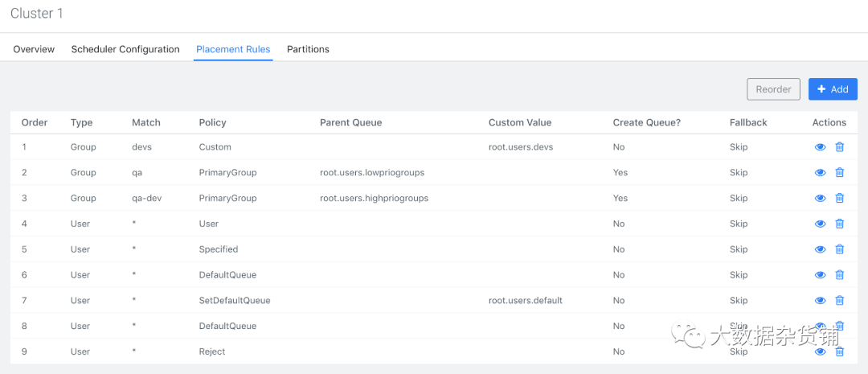The width and height of the screenshot is (868, 374).
Task: Open the Scheduler Configuration tab
Action: 125,49
